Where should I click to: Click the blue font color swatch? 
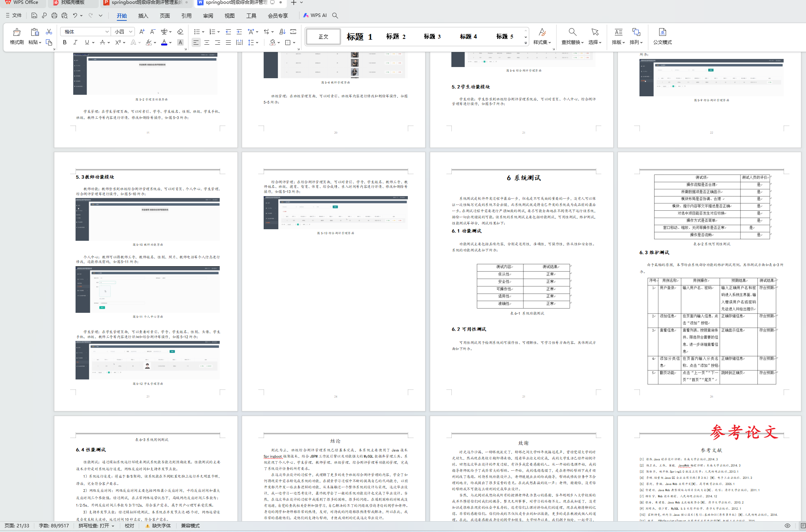[x=164, y=42]
